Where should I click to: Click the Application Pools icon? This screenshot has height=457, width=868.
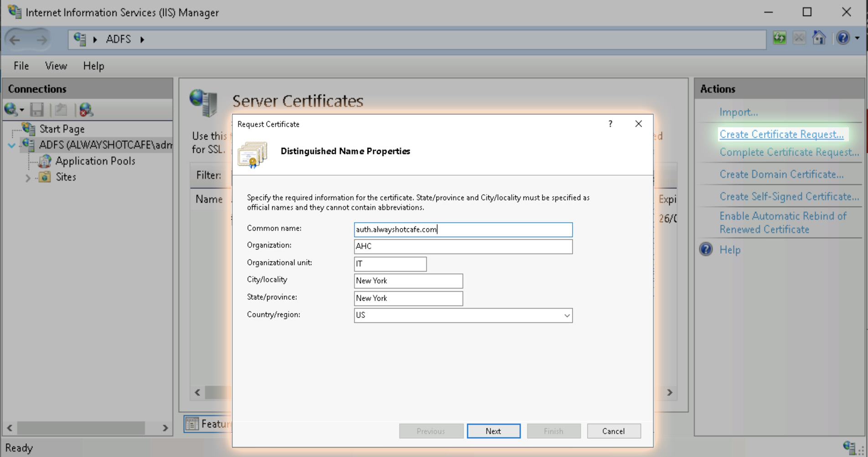click(x=45, y=161)
